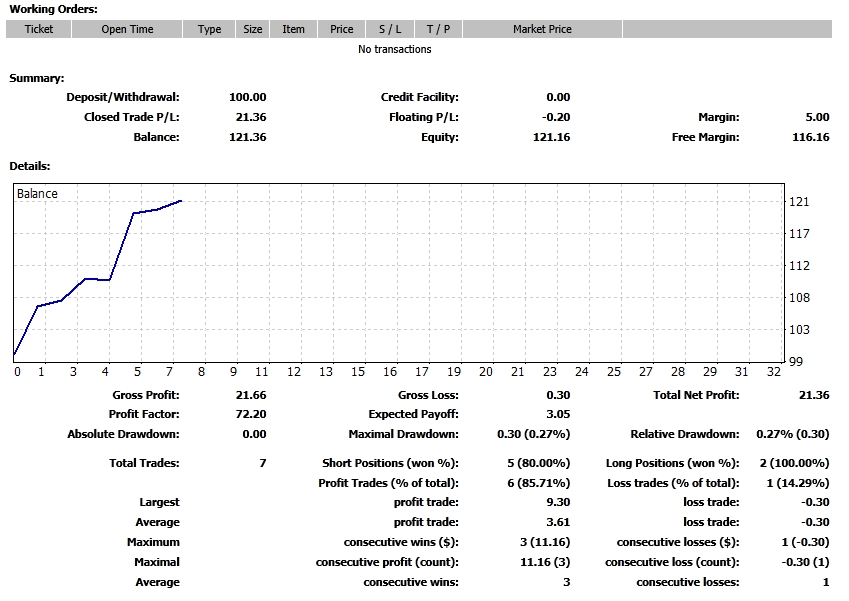Select the Equity value 121.16
This screenshot has height=601, width=849.
pos(551,137)
